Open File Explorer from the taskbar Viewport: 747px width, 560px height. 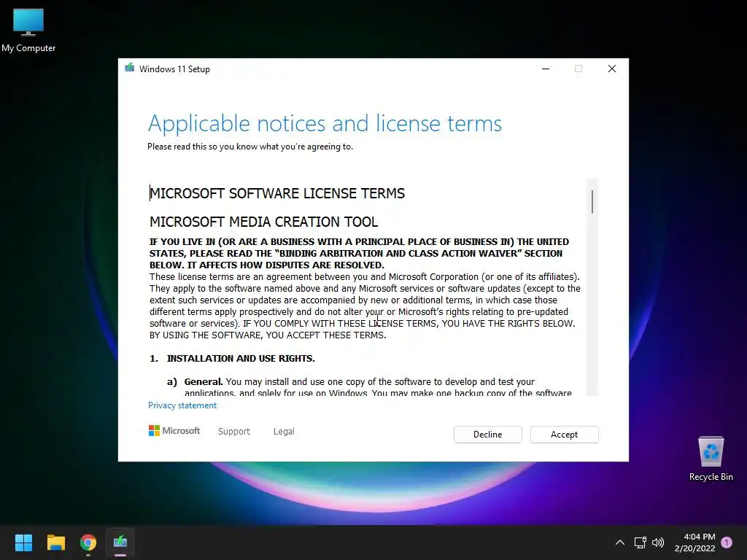coord(55,542)
